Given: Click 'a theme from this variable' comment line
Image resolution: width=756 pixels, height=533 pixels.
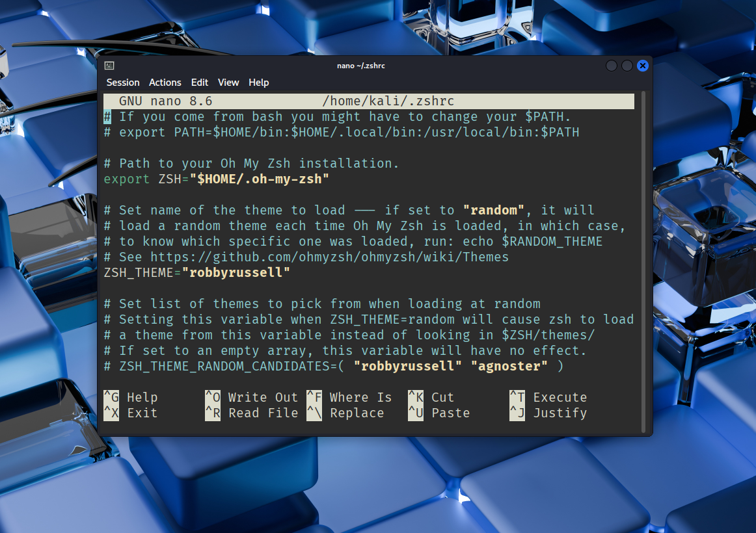Looking at the screenshot, I should click(x=349, y=335).
